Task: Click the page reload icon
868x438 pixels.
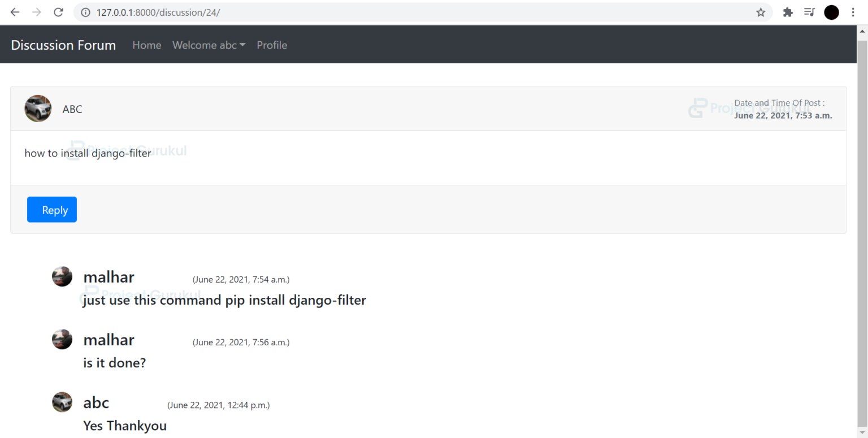Action: (x=58, y=12)
